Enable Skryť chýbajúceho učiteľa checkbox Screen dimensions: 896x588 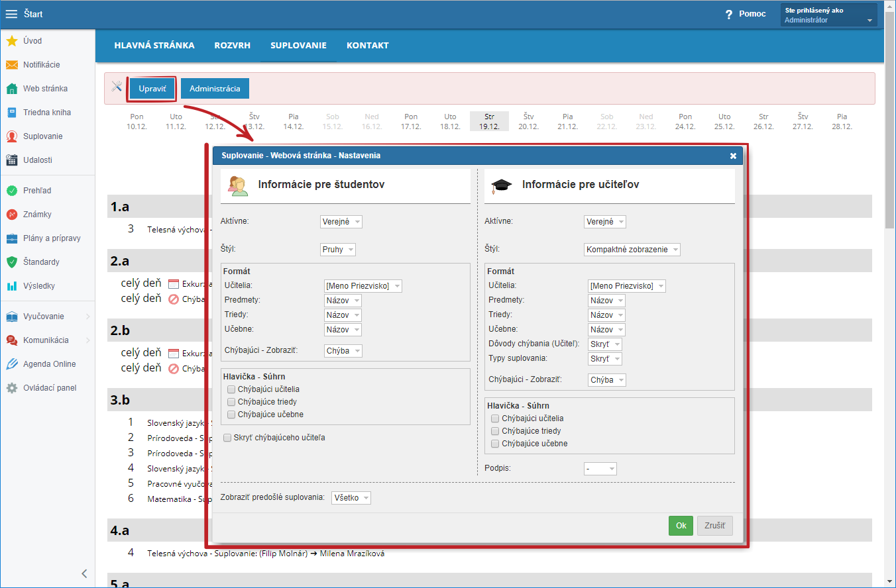click(227, 438)
